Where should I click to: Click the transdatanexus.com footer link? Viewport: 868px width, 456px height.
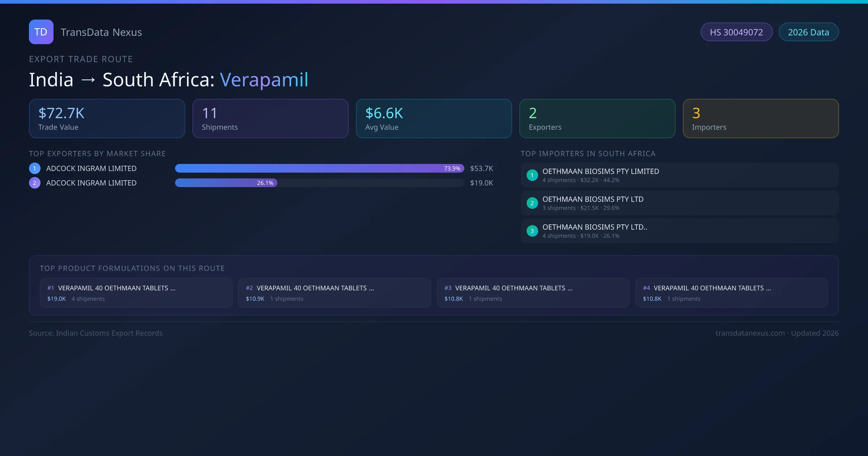pyautogui.click(x=750, y=333)
